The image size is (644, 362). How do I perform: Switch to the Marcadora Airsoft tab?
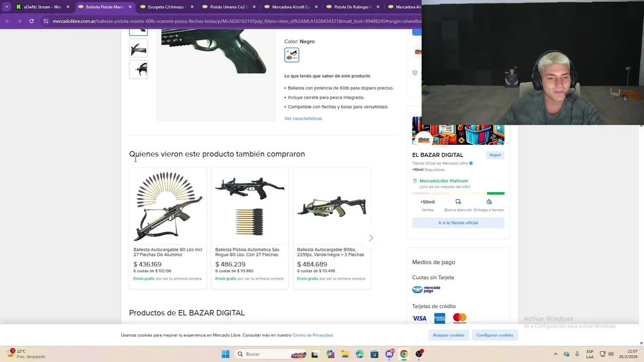(x=291, y=7)
